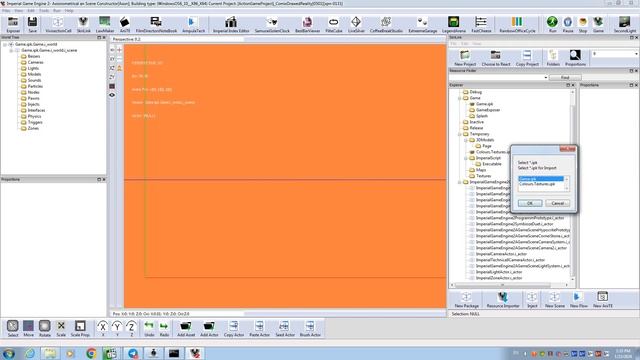Open the Tools menu
Viewport: 640px width, 360px height.
44,11
